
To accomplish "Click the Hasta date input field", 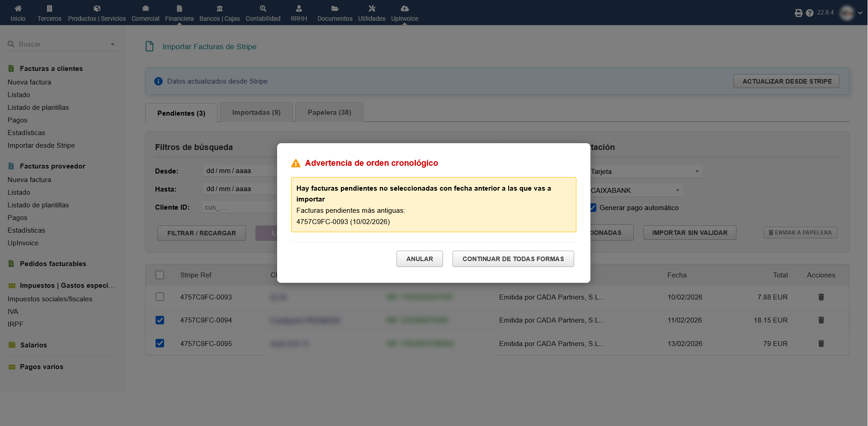I will click(x=240, y=189).
